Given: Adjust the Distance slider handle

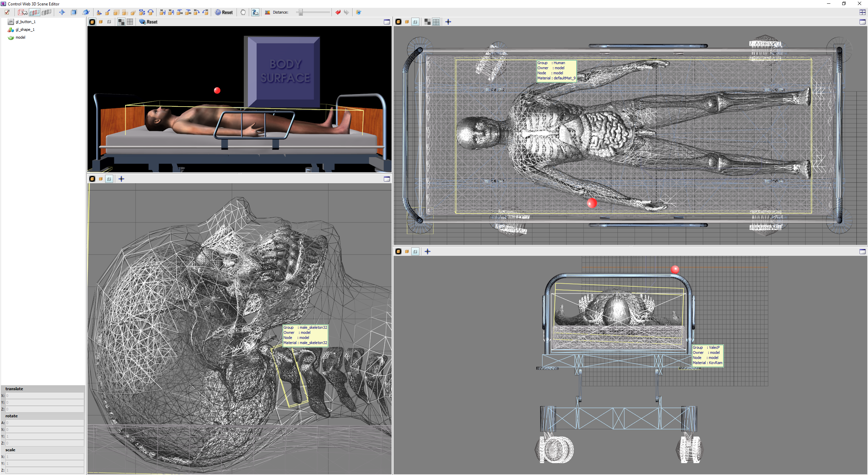Looking at the screenshot, I should point(300,12).
